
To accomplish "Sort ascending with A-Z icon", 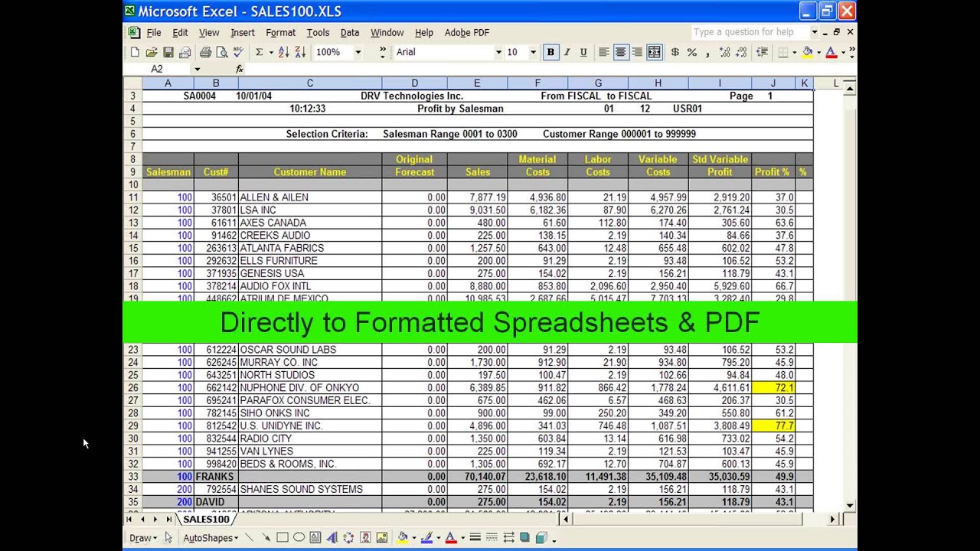I will click(283, 52).
